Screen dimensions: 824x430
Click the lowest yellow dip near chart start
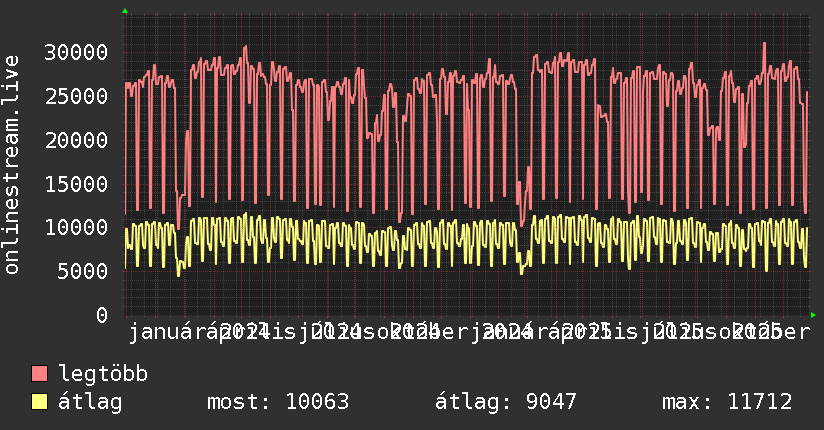[x=180, y=274]
